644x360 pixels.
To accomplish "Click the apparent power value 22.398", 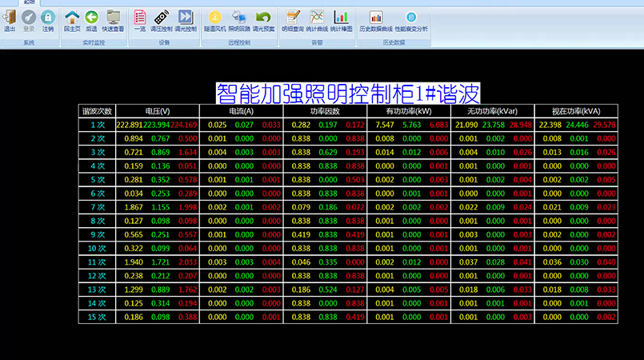I will (x=550, y=125).
